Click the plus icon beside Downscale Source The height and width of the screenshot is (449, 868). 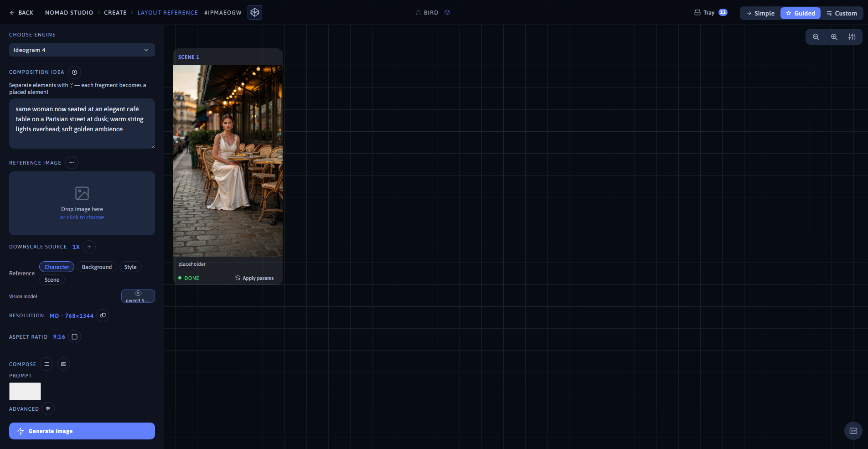coord(89,247)
